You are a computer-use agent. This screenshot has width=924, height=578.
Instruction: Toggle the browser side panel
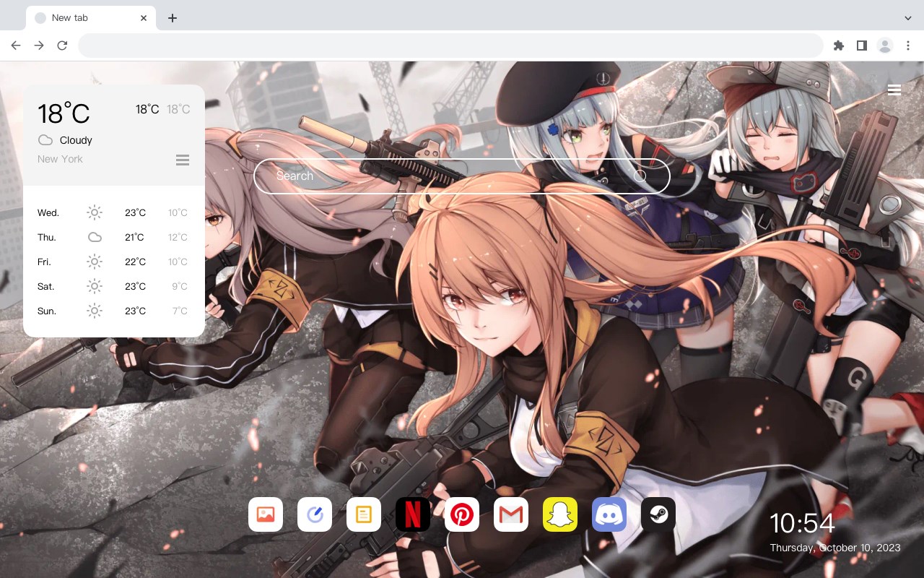click(x=861, y=46)
